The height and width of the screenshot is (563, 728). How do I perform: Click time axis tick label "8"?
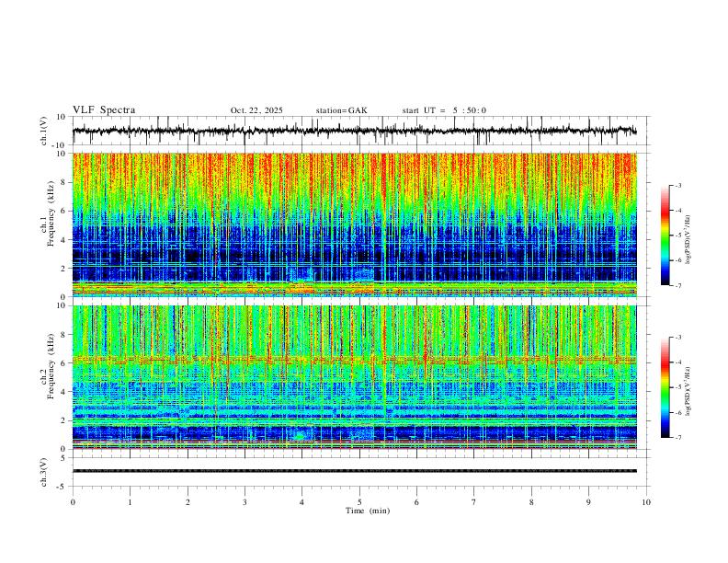pos(531,502)
